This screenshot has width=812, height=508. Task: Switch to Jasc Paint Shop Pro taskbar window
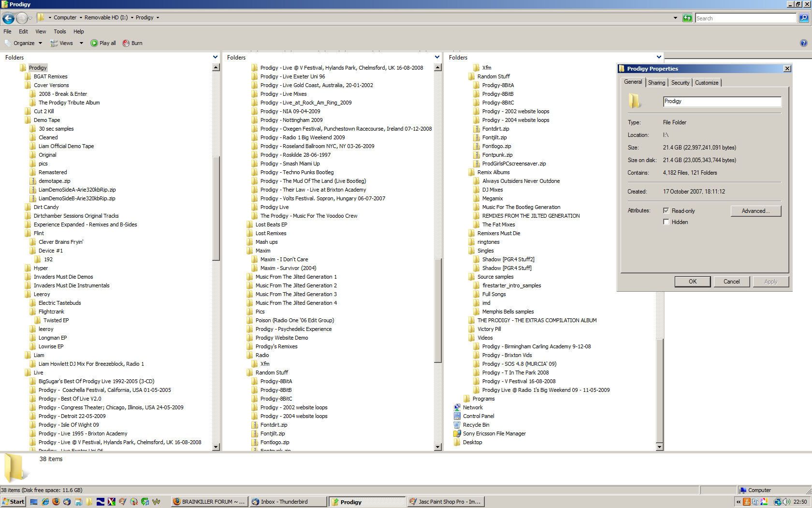point(446,502)
